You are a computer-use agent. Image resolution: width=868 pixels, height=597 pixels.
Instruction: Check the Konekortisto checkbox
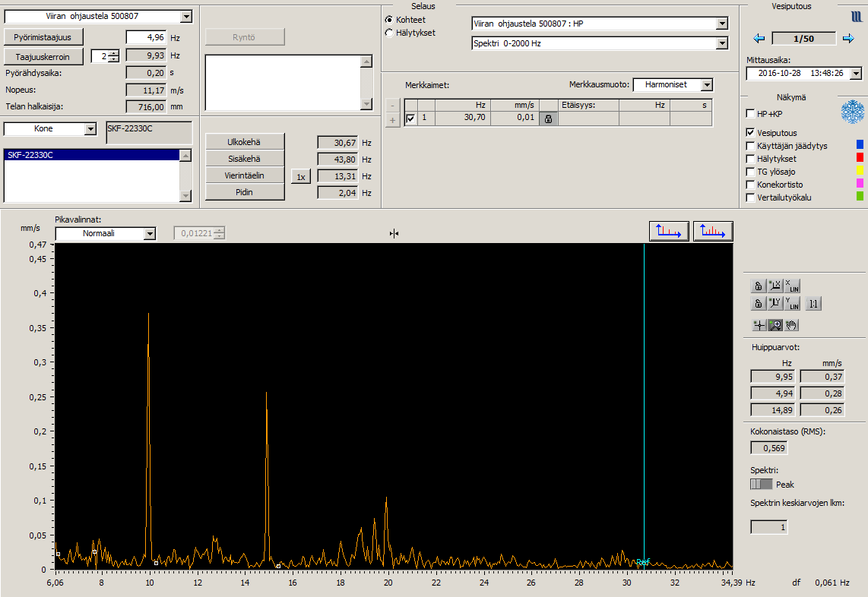point(751,185)
